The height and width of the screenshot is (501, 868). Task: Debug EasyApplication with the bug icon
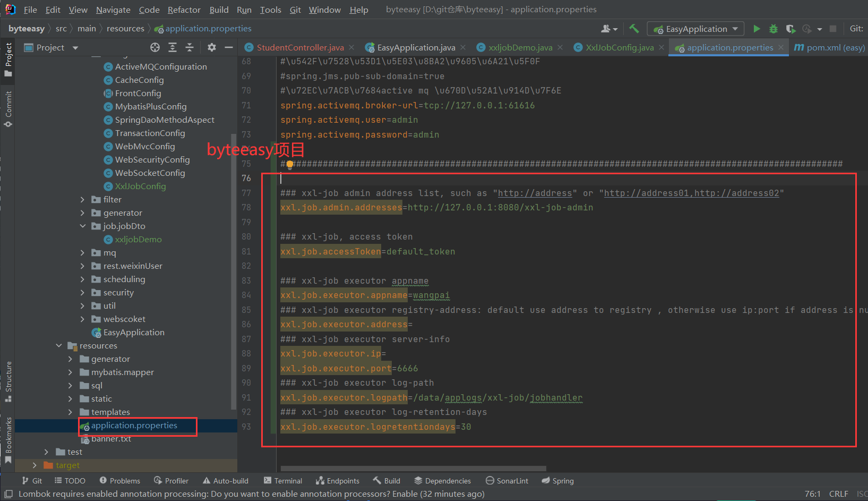pos(774,29)
